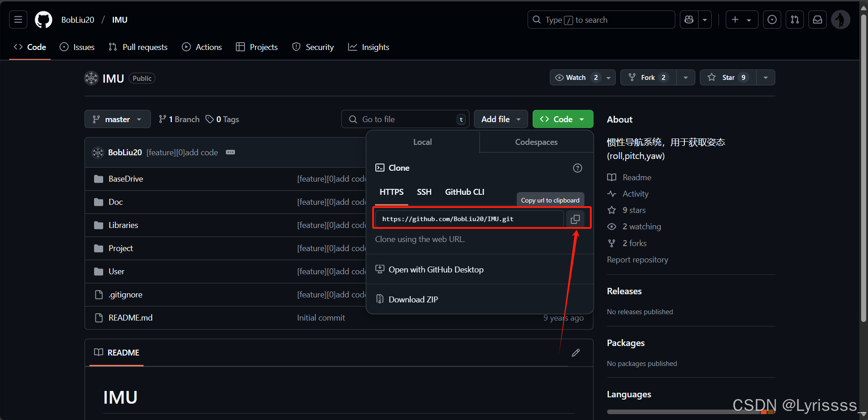Viewport: 868px width, 420px height.
Task: Click the clone URL text field
Action: click(469, 219)
